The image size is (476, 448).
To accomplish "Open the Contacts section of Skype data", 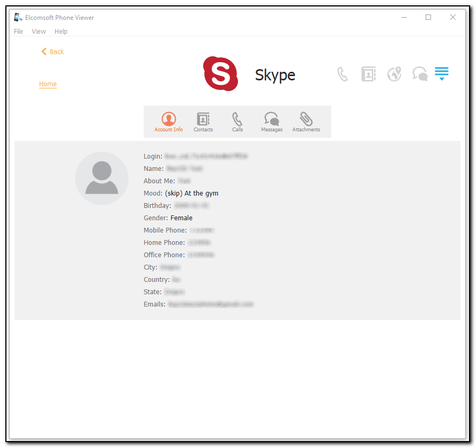I will pos(203,122).
